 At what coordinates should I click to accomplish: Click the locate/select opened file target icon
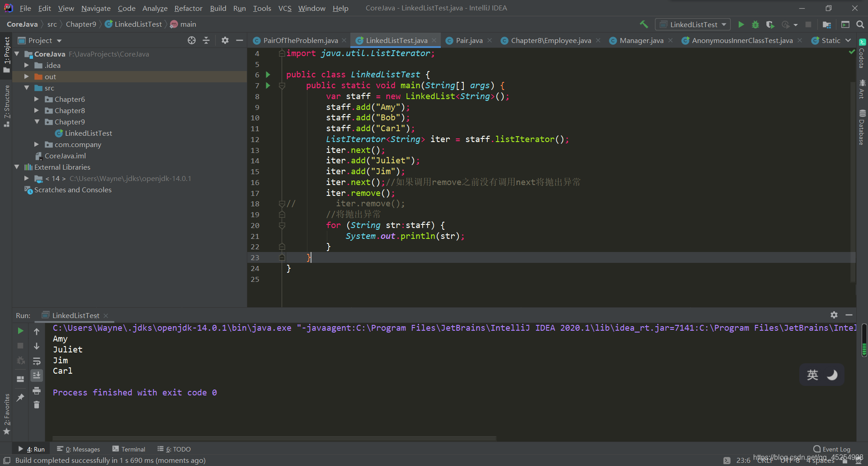pos(192,40)
